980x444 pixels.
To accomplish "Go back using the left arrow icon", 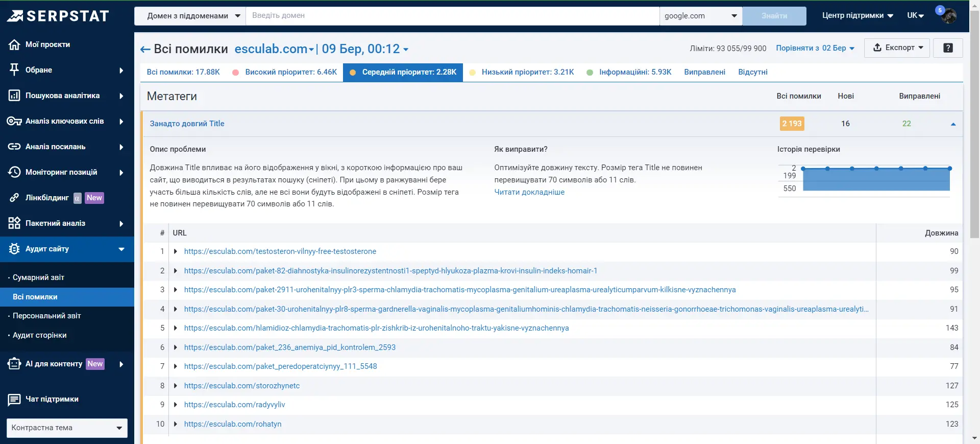I will (x=145, y=50).
